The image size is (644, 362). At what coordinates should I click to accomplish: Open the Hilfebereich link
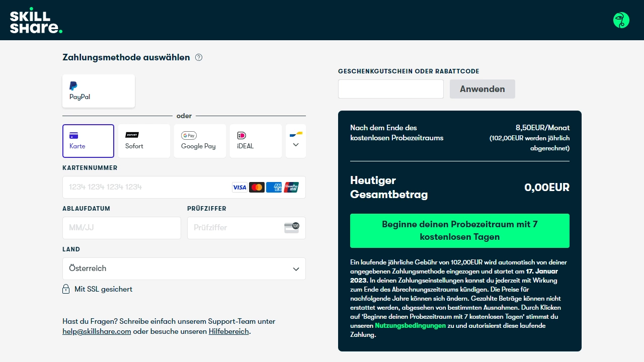click(x=229, y=331)
